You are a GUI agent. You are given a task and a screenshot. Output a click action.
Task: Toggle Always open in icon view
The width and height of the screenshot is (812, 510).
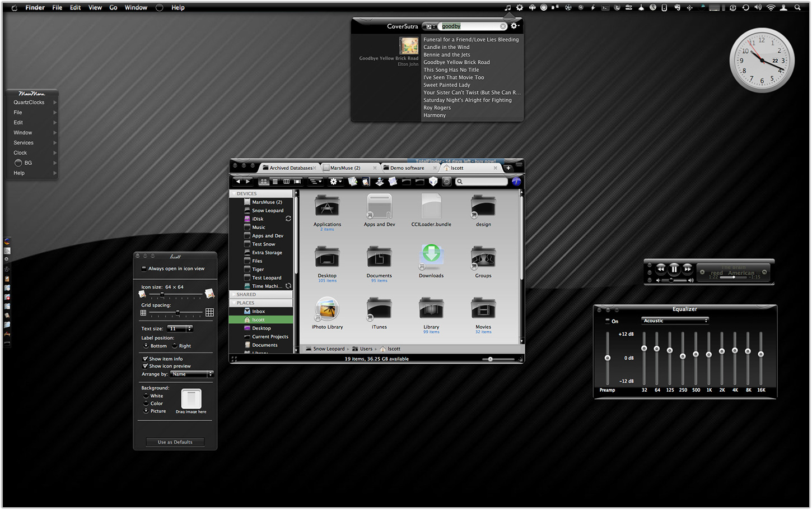pos(144,268)
